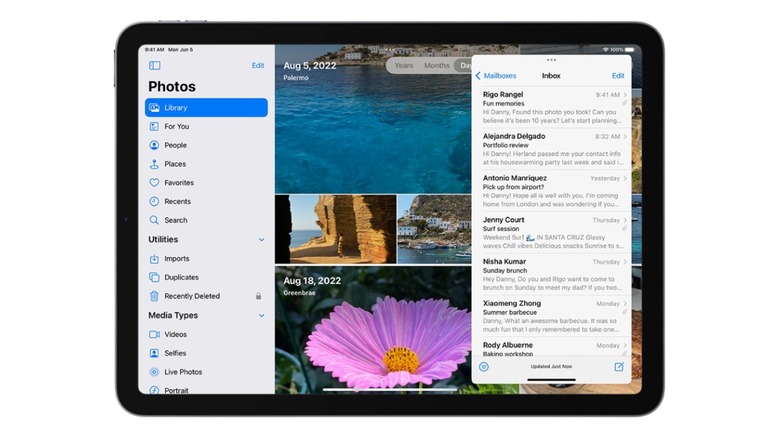Image resolution: width=780 pixels, height=438 pixels.
Task: Open Nisha Kumar's Sunday brunch email
Action: (552, 275)
